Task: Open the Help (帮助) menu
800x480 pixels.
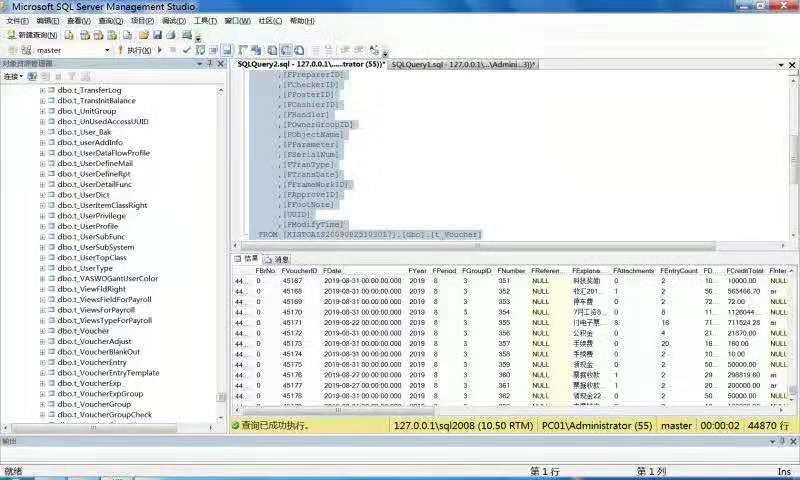Action: click(x=302, y=21)
